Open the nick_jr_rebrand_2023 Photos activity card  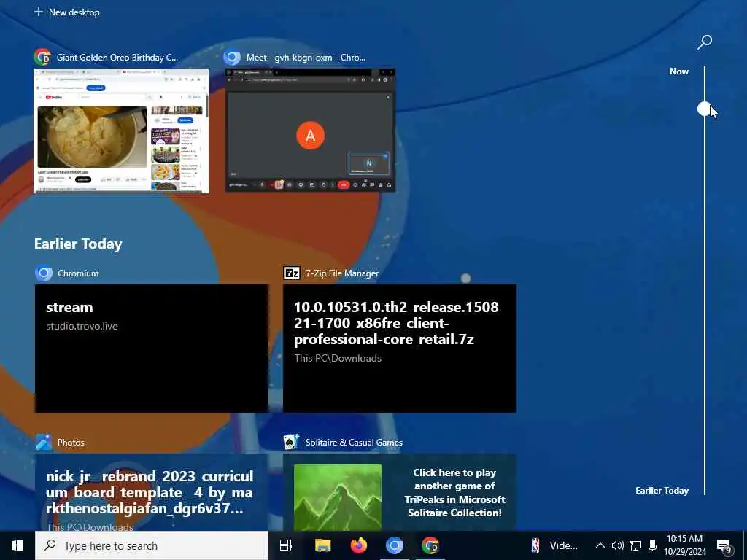(x=152, y=492)
